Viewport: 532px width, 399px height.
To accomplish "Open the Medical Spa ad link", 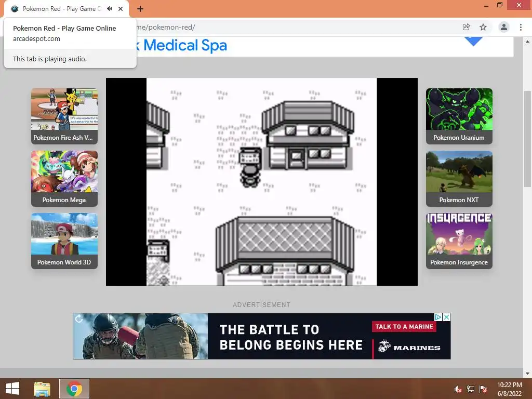I will [181, 46].
